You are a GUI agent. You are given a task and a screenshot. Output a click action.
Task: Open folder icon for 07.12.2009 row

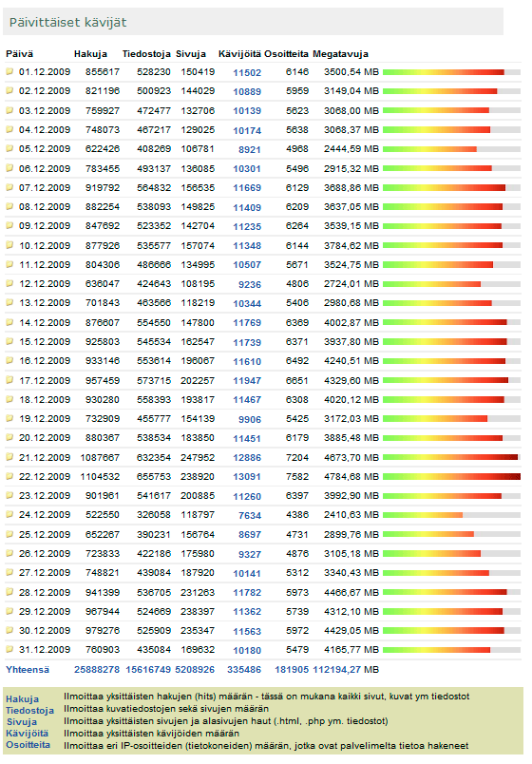pos(9,187)
